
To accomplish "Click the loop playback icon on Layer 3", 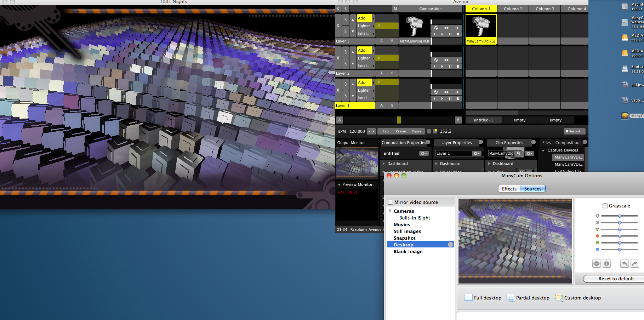I will [436, 28].
